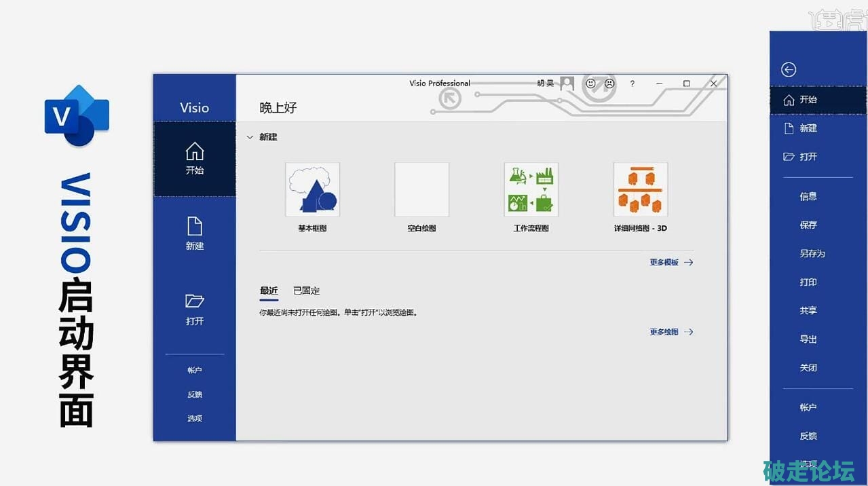This screenshot has width=868, height=486.
Task: Open 选项 in the Visio left sidebar
Action: (x=195, y=418)
